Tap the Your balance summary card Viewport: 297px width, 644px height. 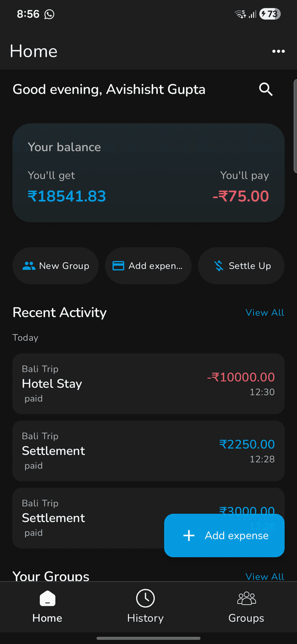pyautogui.click(x=148, y=173)
